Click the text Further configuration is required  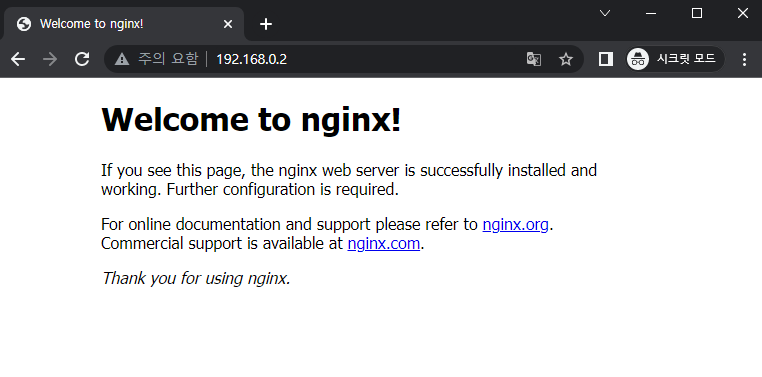282,189
